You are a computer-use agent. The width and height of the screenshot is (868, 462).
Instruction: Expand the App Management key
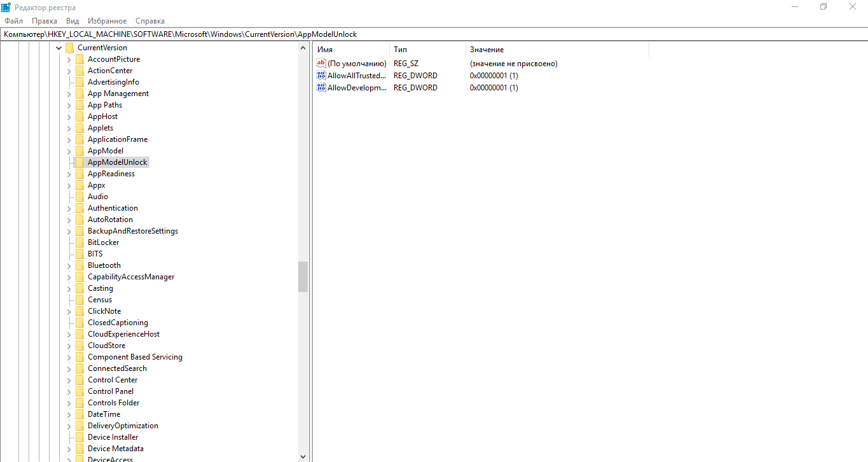(x=69, y=94)
